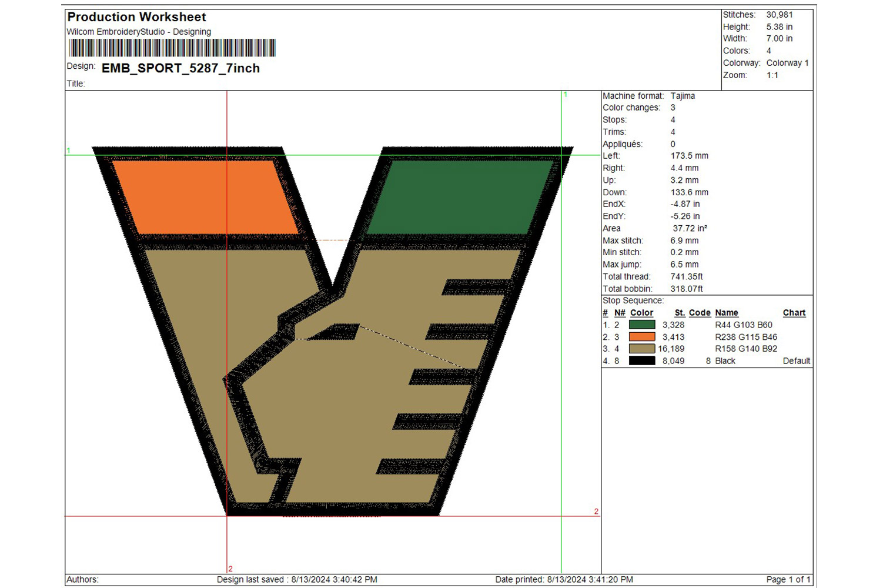Click the stitch count 3,328
The width and height of the screenshot is (883, 588).
point(673,325)
